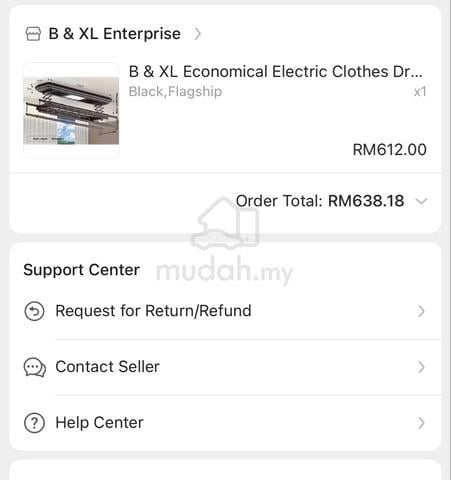Open B & XL Enterprise shop page
The height and width of the screenshot is (480, 451).
tap(114, 34)
